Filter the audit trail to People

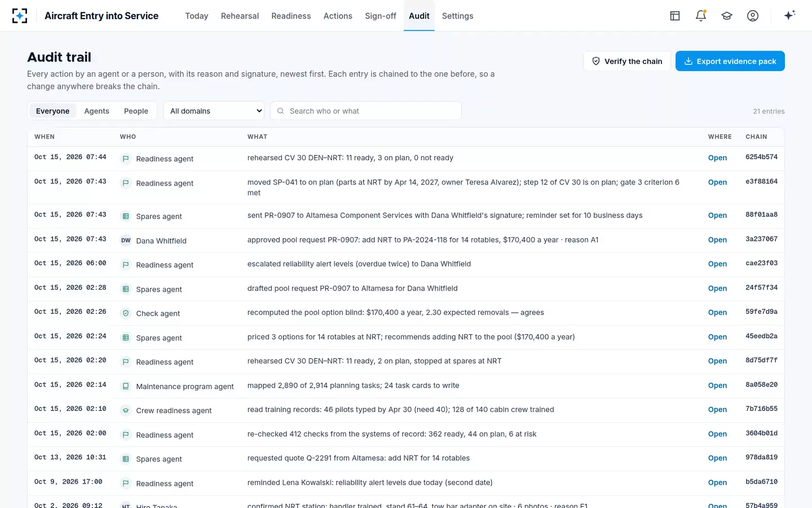136,111
